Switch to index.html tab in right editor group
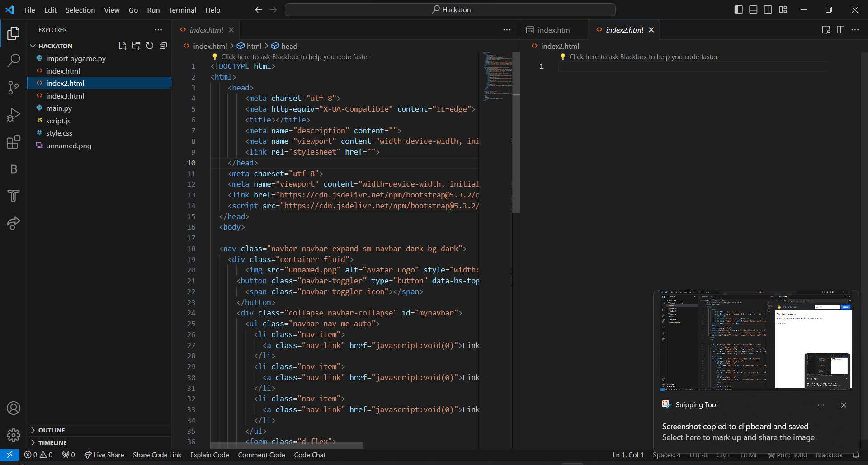Viewport: 868px width, 465px height. pyautogui.click(x=554, y=30)
